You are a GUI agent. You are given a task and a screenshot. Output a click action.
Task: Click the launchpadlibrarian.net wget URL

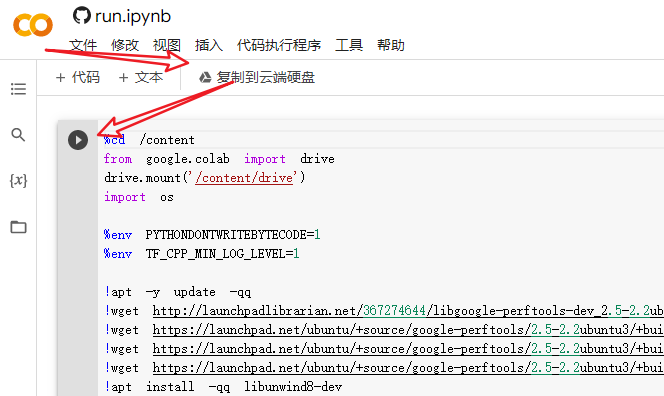tap(408, 311)
